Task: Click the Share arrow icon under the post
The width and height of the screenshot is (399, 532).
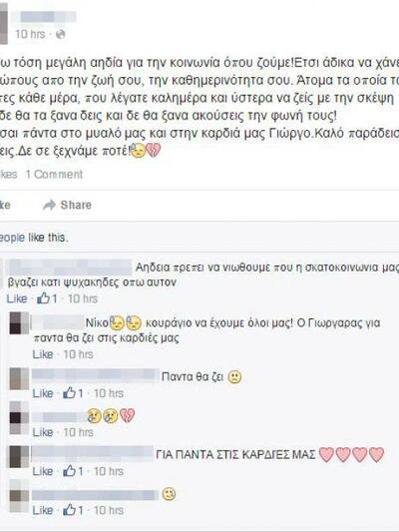Action: 50,205
